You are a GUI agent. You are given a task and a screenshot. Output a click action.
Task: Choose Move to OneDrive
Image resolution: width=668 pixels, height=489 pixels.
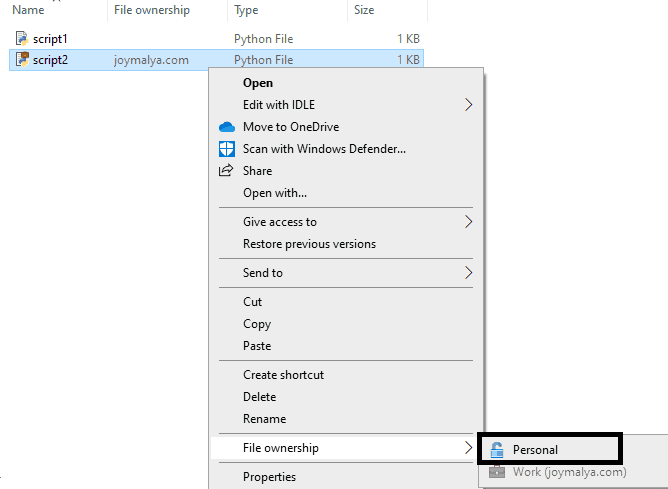[346, 127]
